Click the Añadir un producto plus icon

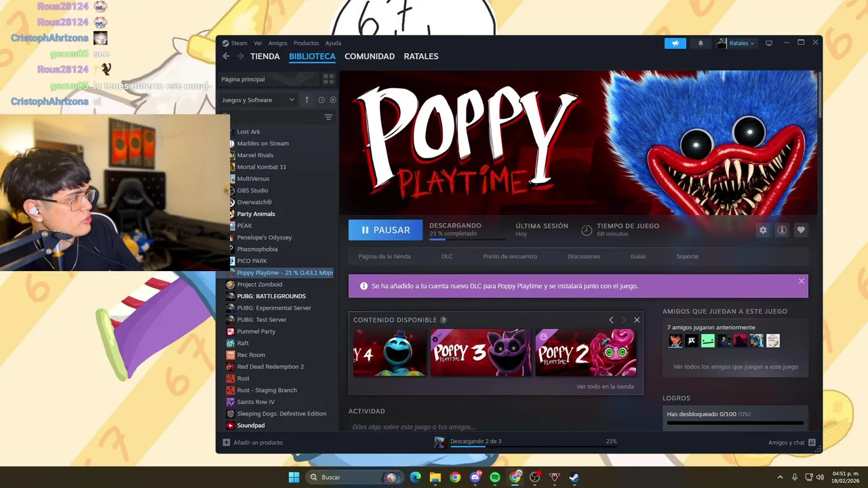226,443
